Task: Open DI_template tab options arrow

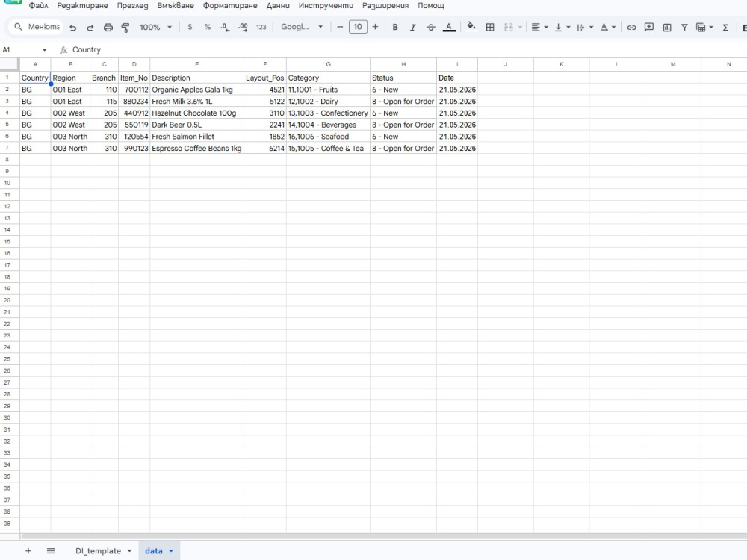Action: pos(129,551)
